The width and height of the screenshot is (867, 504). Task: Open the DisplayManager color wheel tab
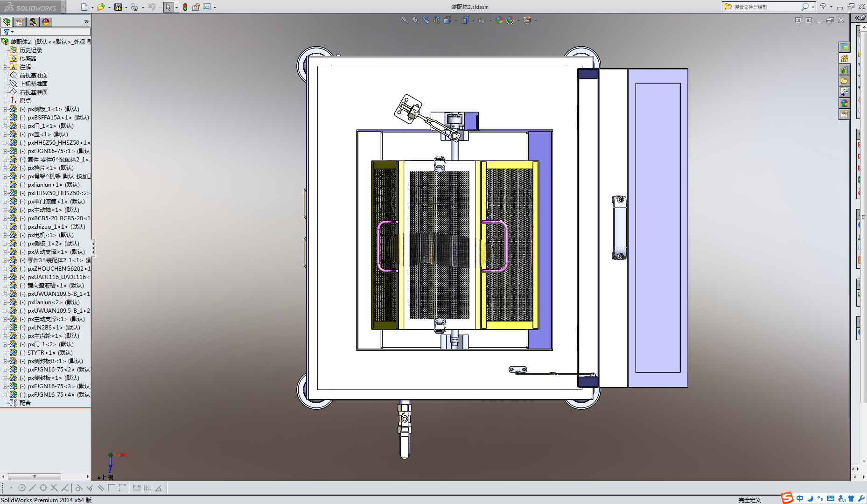click(x=46, y=22)
